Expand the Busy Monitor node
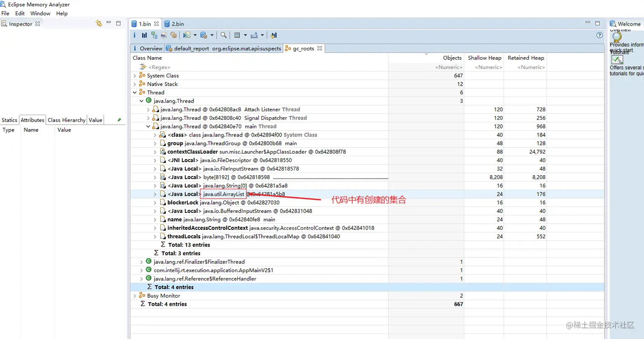This screenshot has height=339, width=644. (135, 296)
